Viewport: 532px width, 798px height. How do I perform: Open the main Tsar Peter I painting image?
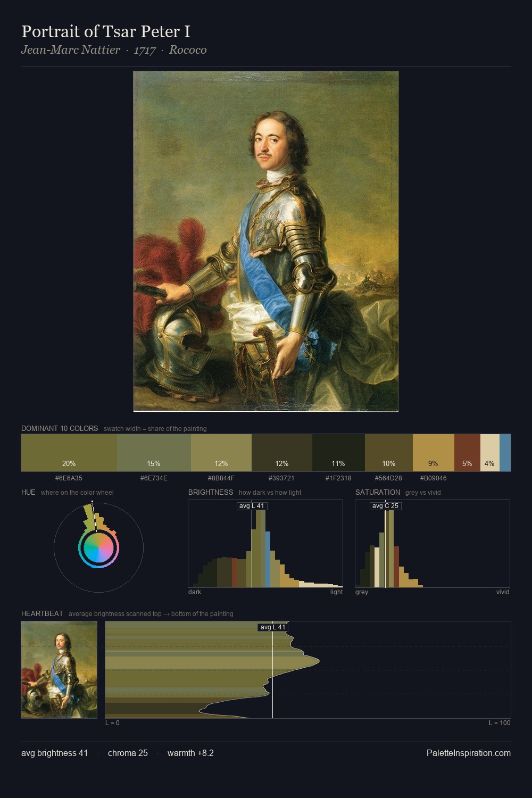(x=266, y=242)
